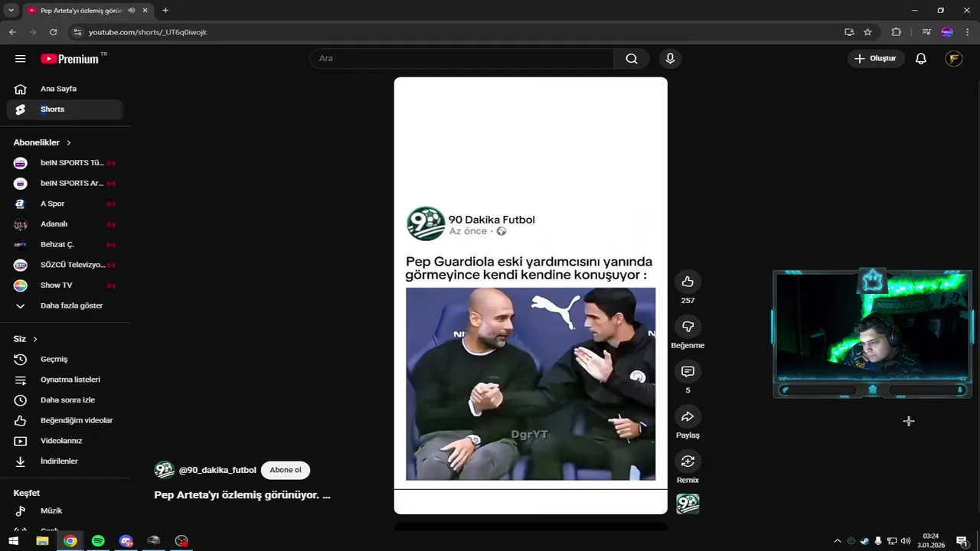Viewport: 980px width, 551px height.
Task: Open Daha sonra izle list
Action: pyautogui.click(x=64, y=400)
